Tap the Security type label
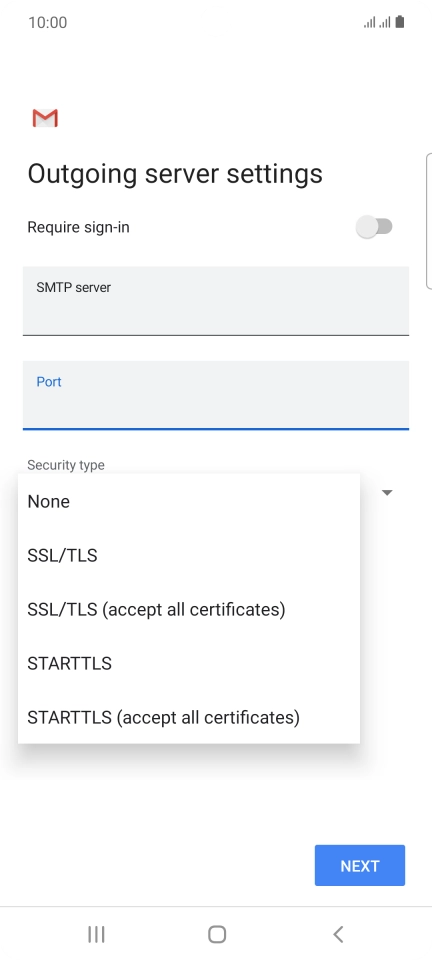 (65, 465)
